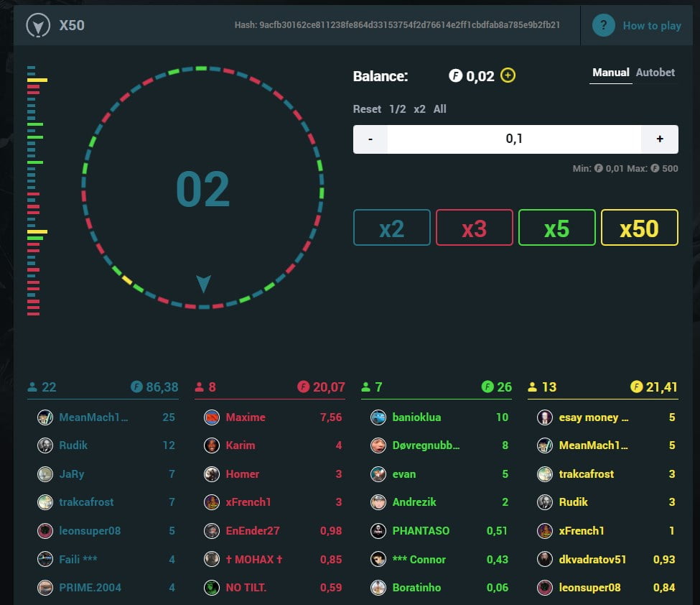Image resolution: width=700 pixels, height=605 pixels.
Task: Bet on the yellow x50 multiplier
Action: coord(639,228)
